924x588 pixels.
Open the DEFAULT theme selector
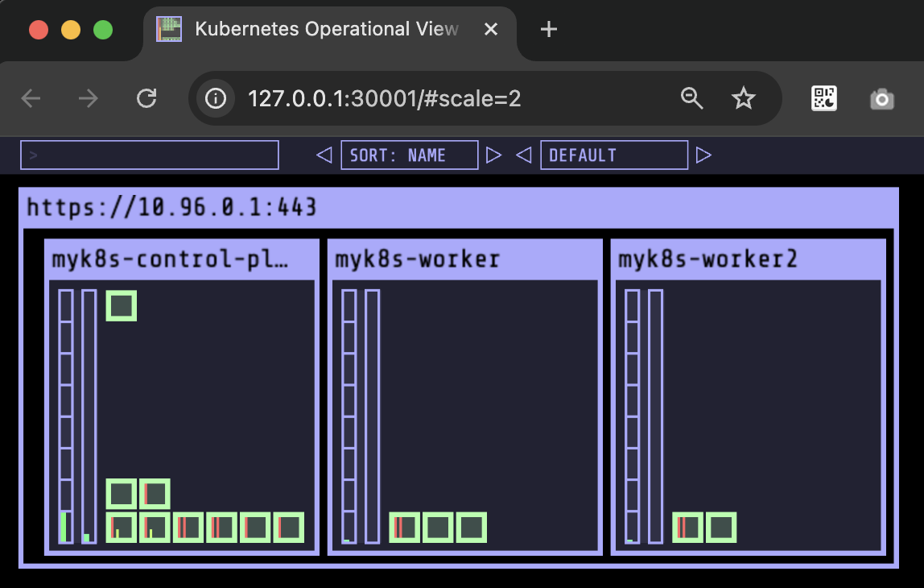tap(614, 155)
